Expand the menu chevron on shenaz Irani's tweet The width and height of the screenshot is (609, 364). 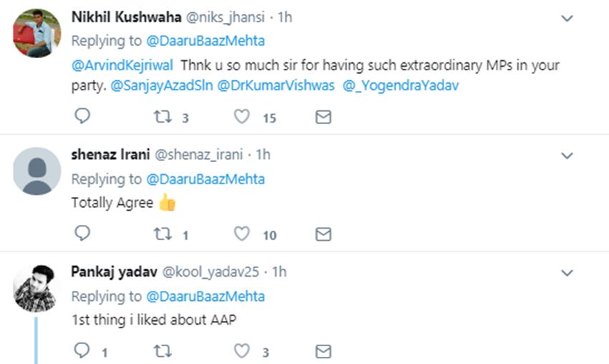pos(567,155)
